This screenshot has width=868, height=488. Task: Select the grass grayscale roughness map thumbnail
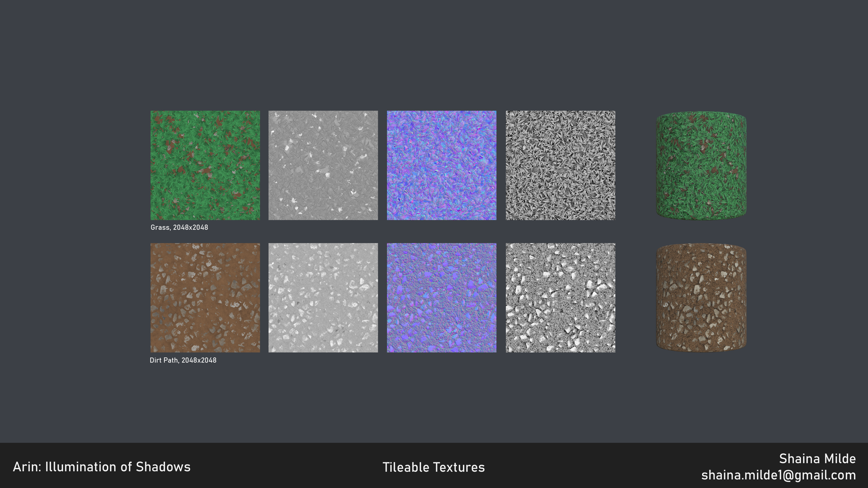[x=323, y=165]
